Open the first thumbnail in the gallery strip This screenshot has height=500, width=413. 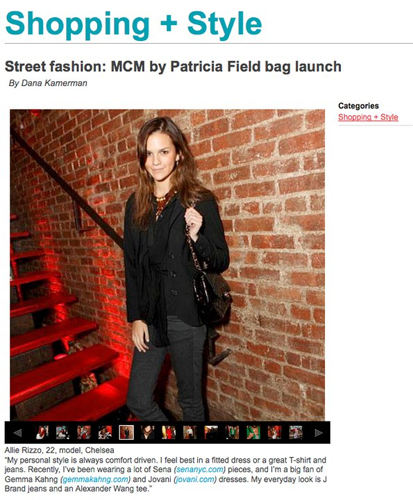pyautogui.click(x=42, y=432)
